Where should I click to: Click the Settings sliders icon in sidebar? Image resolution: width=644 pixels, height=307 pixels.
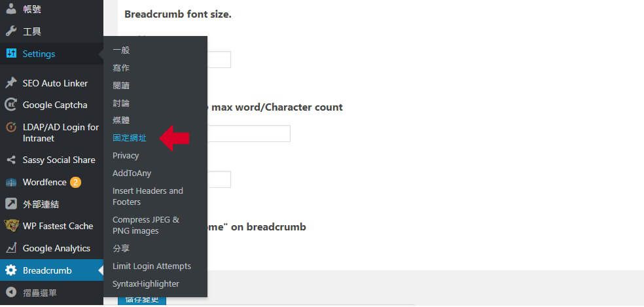11,54
